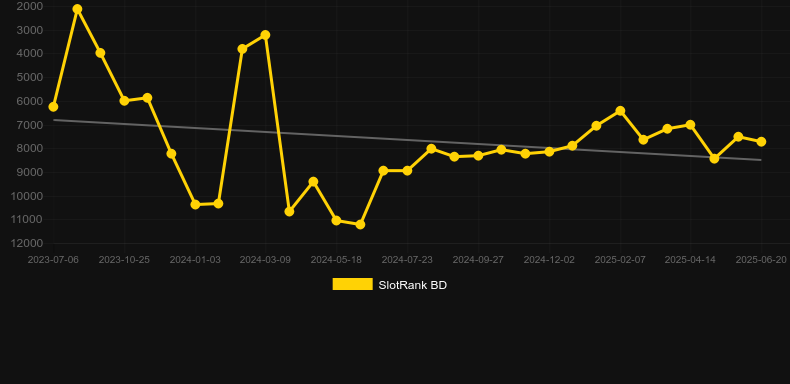Viewport: 790px width, 384px height.
Task: Click the 2025-06-20 x-axis date label
Action: (761, 260)
